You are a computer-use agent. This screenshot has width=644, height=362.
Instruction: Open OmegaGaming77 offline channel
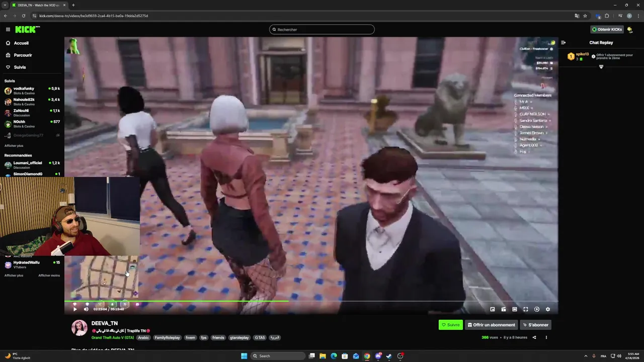(32, 135)
